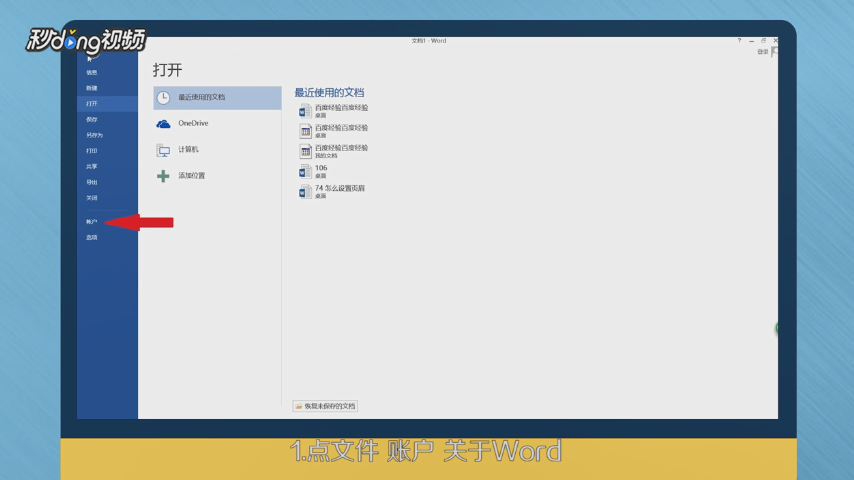Open the first 百度经验百度经验 Word document on 桌面

(333, 111)
